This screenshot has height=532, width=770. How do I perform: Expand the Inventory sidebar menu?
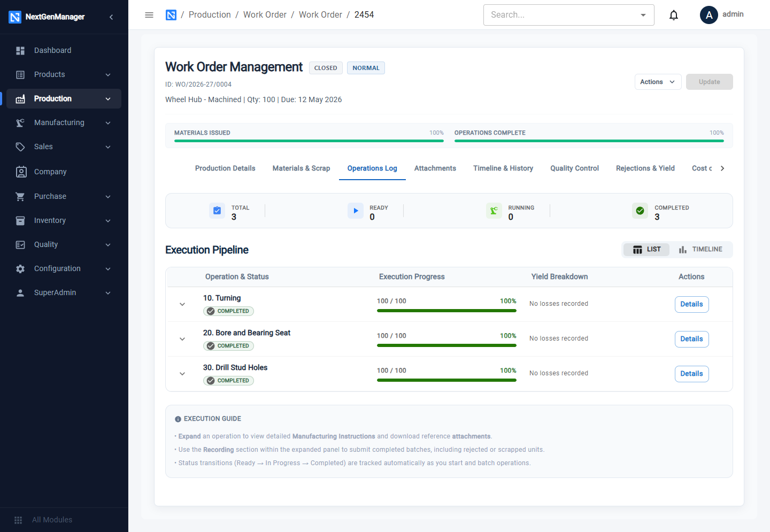point(108,221)
